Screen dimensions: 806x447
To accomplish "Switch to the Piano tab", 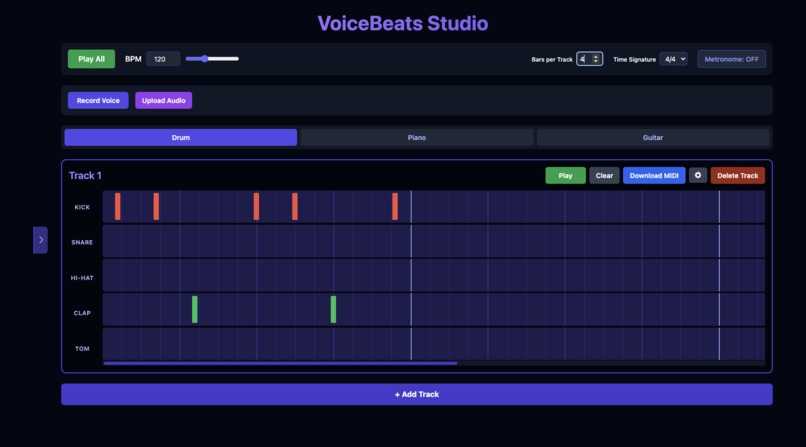I will 416,137.
